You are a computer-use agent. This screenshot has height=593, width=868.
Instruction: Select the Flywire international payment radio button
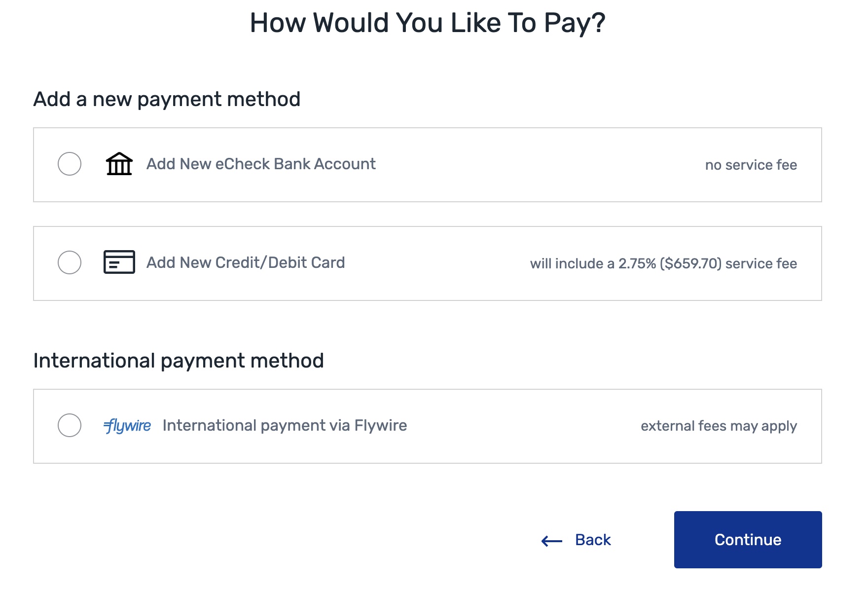[x=70, y=425]
